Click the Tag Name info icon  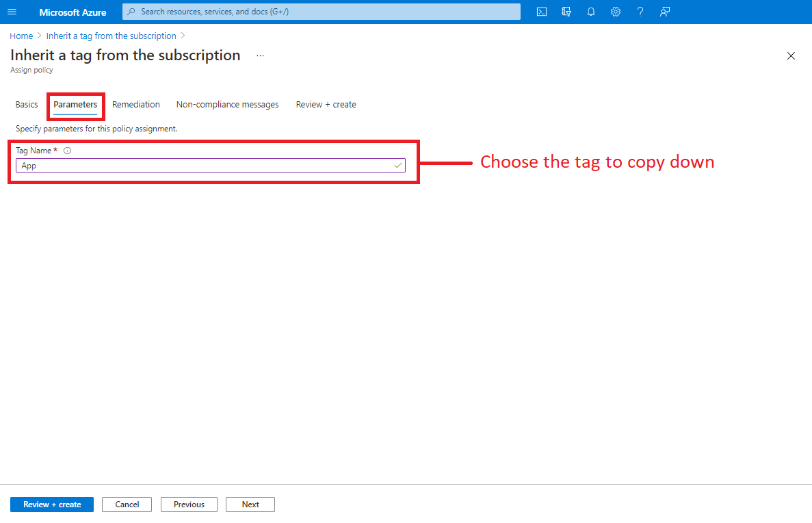pyautogui.click(x=67, y=151)
